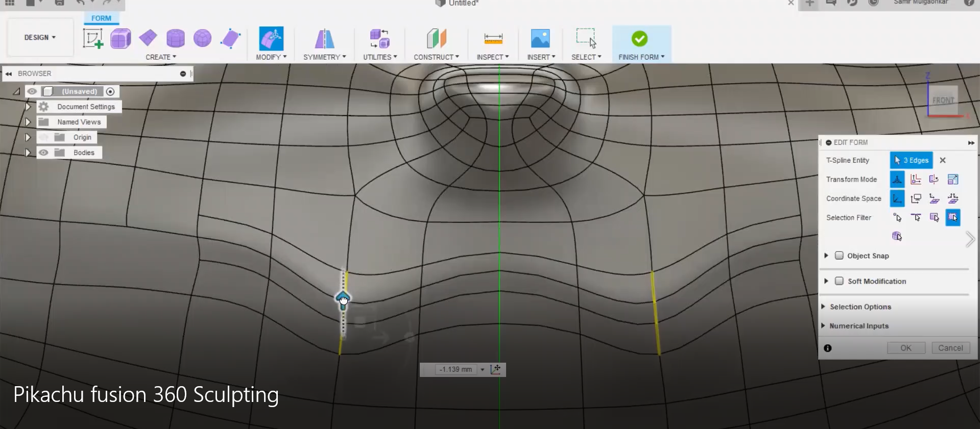Viewport: 980px width, 429px height.
Task: Set Transform Mode to Translation
Action: point(916,179)
